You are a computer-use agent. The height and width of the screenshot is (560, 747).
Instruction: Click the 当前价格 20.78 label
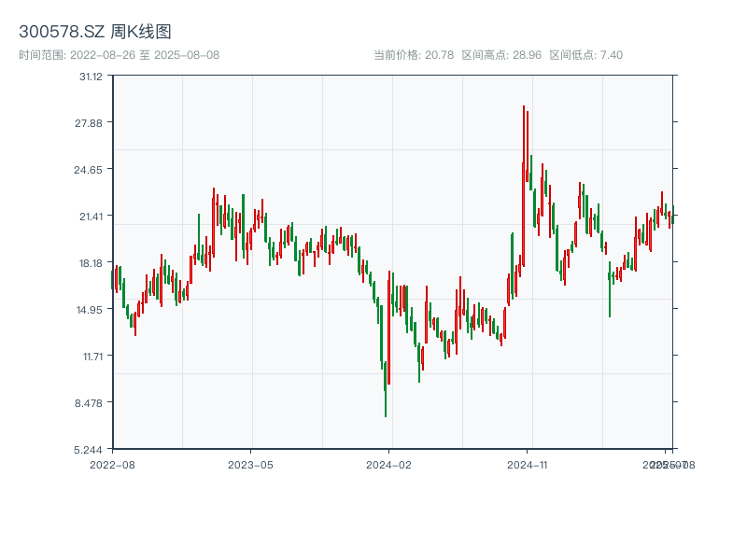[414, 55]
